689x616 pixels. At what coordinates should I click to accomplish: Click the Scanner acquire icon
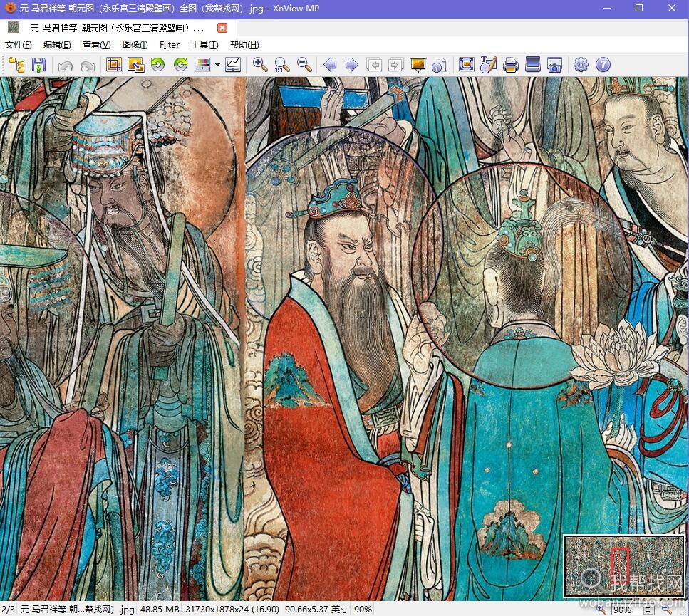point(532,65)
